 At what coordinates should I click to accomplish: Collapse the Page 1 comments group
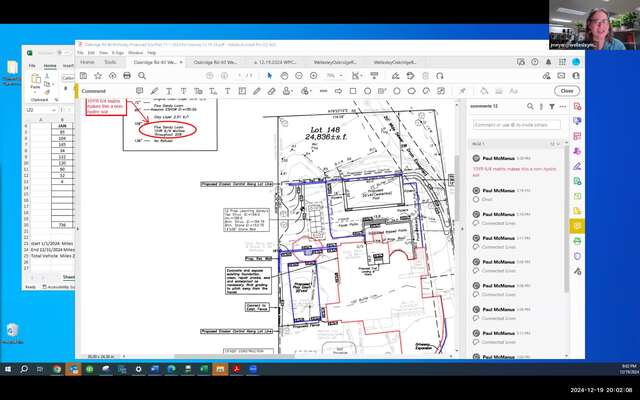tap(556, 144)
